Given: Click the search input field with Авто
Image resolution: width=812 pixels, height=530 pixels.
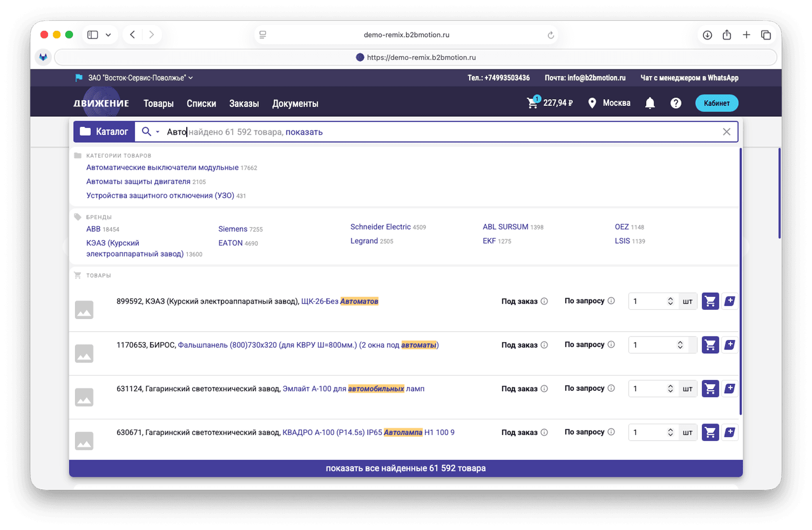Looking at the screenshot, I should click(436, 132).
